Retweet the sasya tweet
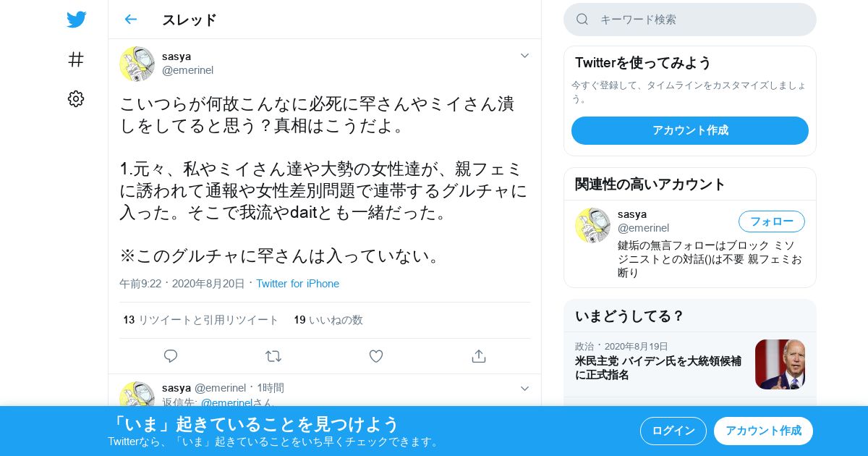The width and height of the screenshot is (868, 456). 273,356
